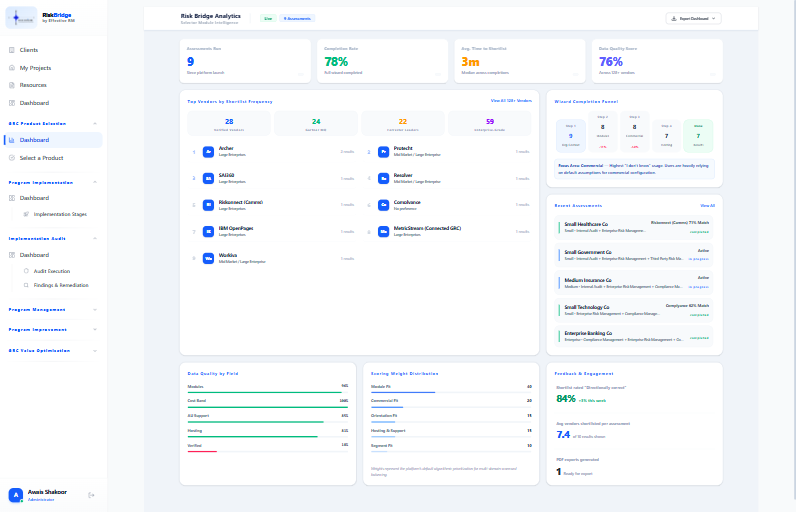Expand the Program Management section

point(95,310)
